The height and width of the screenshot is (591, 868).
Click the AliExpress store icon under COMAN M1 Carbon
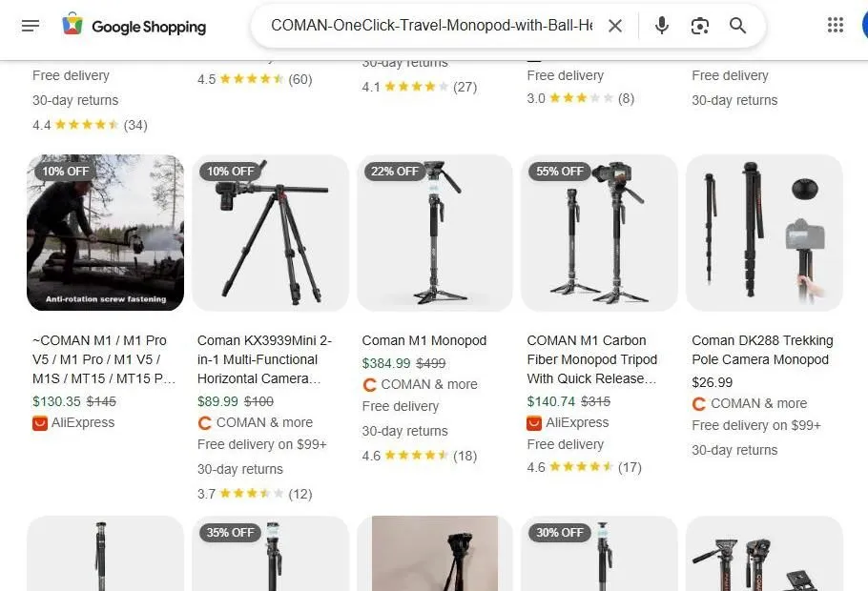[x=533, y=422]
